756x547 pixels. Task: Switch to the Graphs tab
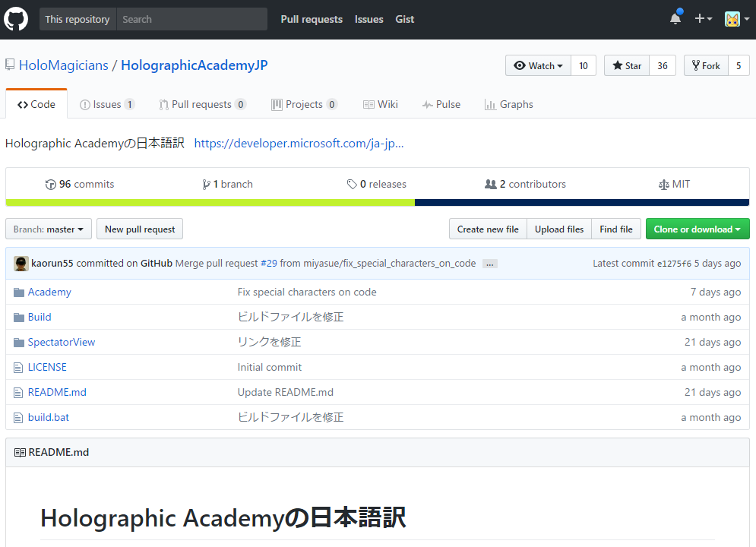pyautogui.click(x=509, y=104)
